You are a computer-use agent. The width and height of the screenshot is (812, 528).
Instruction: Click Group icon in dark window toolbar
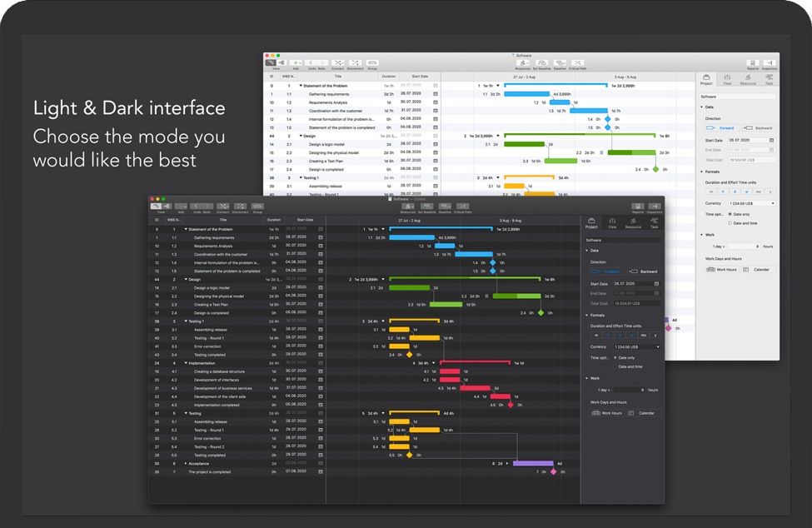257,206
